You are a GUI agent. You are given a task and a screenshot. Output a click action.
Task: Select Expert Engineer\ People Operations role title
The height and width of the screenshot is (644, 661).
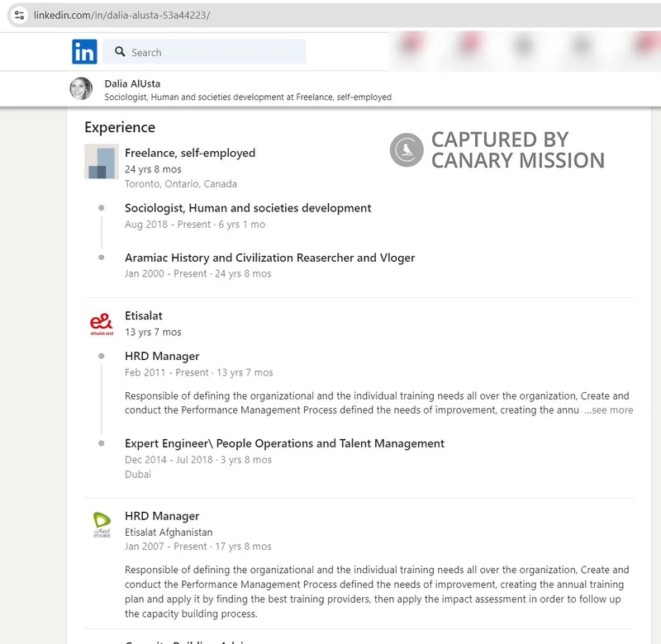[284, 443]
